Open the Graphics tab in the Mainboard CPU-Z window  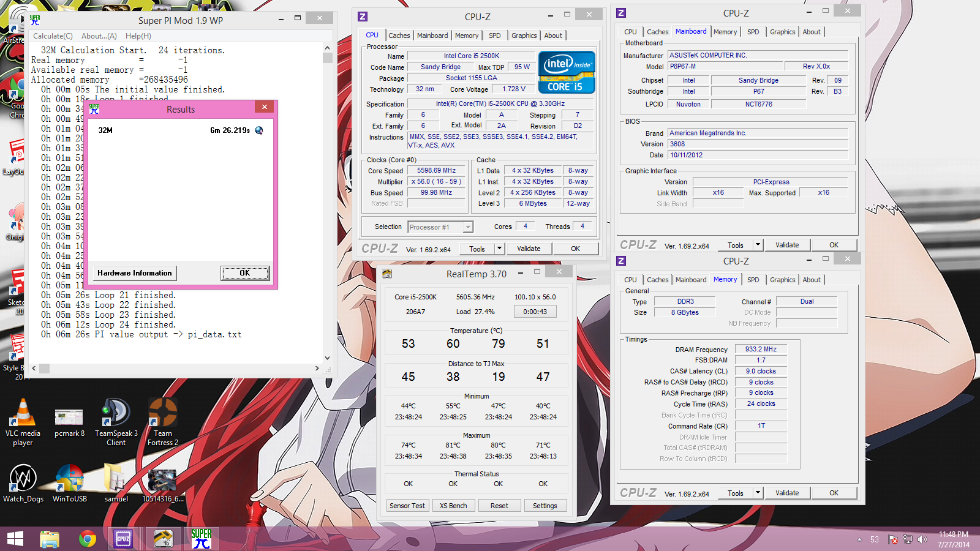(783, 32)
